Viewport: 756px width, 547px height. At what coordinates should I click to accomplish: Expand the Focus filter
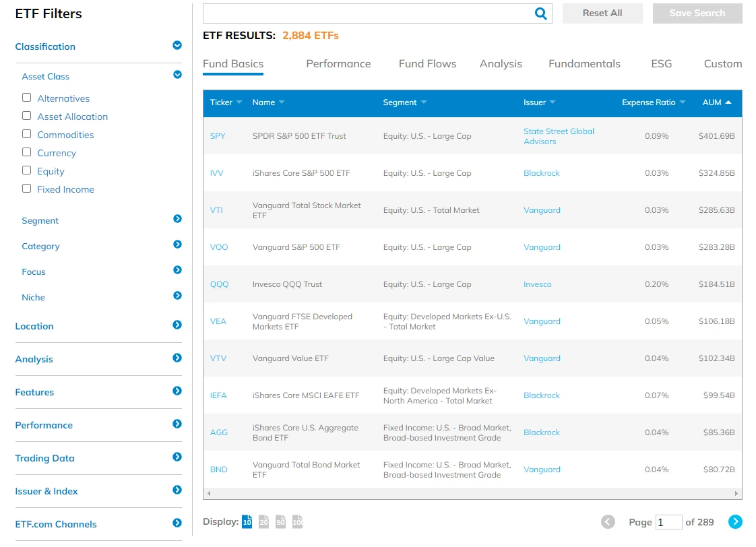(177, 270)
